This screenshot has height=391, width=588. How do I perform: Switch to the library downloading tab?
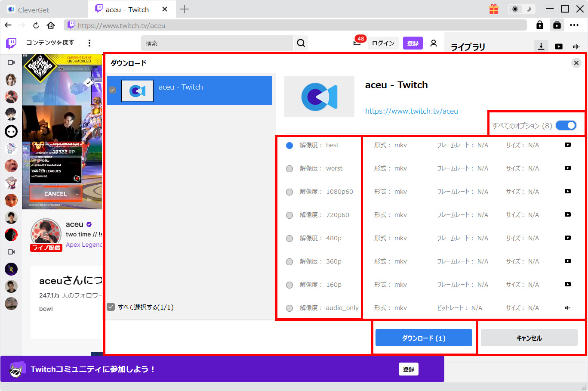pos(541,46)
